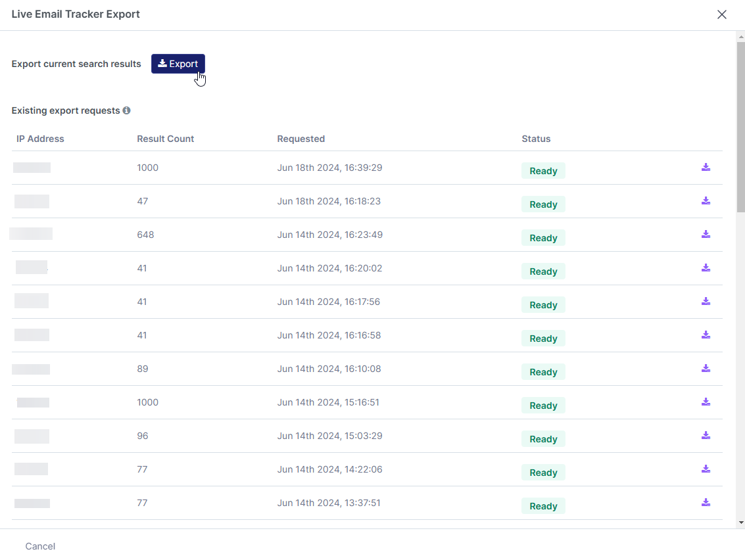The image size is (745, 560).
Task: Download the Jun 18th 16:39:29 export
Action: pos(706,167)
